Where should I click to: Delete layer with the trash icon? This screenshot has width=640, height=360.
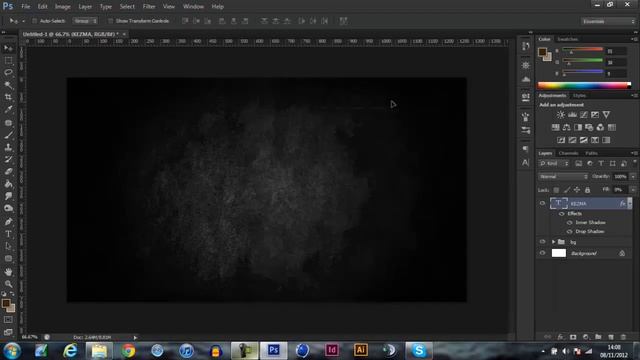coord(623,337)
